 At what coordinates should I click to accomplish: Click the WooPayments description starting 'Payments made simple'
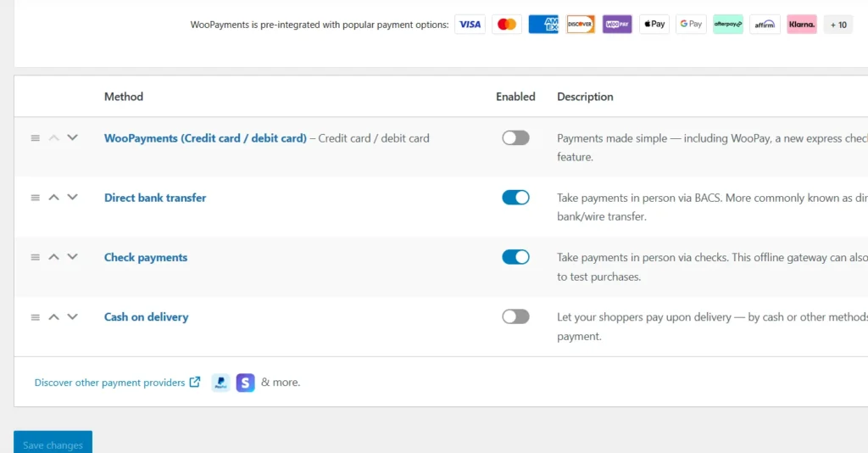712,148
